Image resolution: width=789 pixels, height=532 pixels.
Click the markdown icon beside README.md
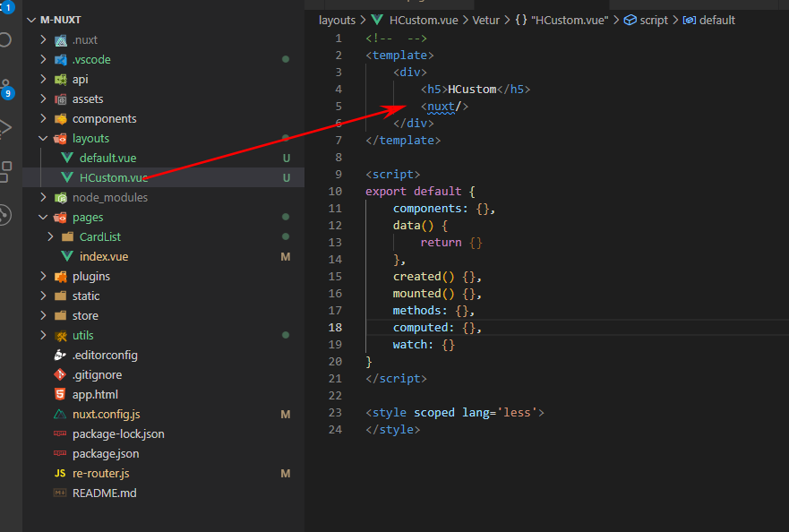pos(60,493)
